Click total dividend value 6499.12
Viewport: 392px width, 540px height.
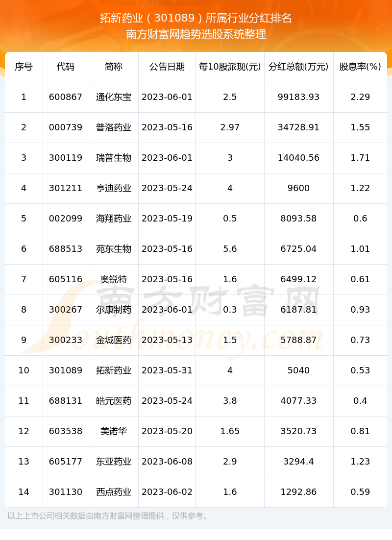(298, 279)
